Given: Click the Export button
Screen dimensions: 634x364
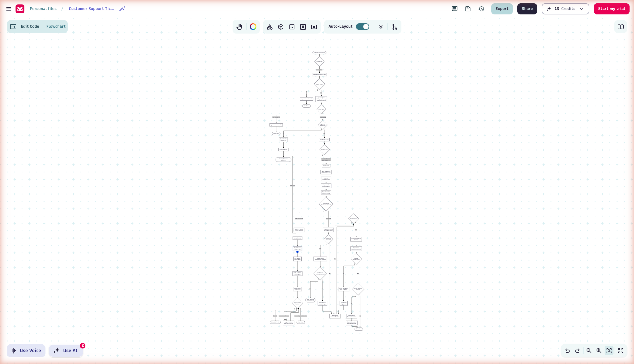Looking at the screenshot, I should pos(502,9).
